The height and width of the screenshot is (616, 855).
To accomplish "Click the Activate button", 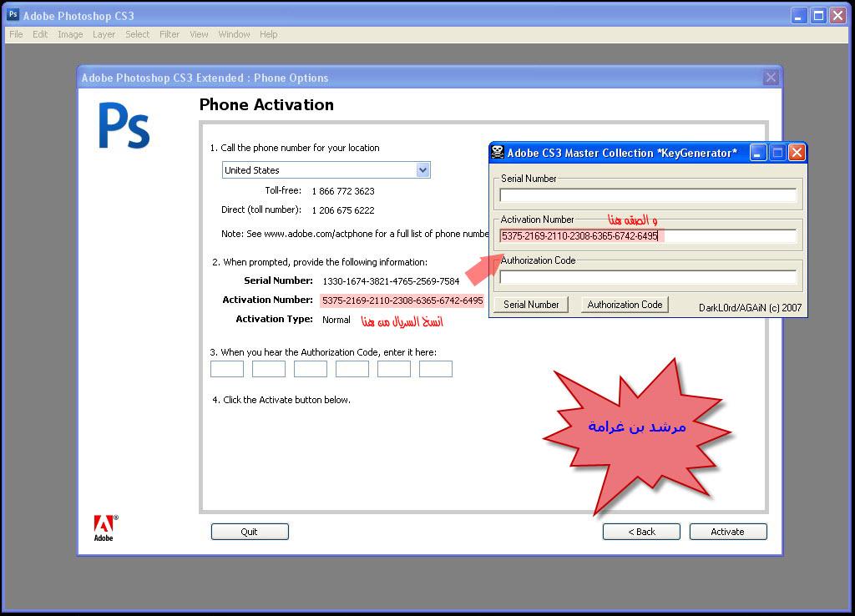I will click(728, 532).
